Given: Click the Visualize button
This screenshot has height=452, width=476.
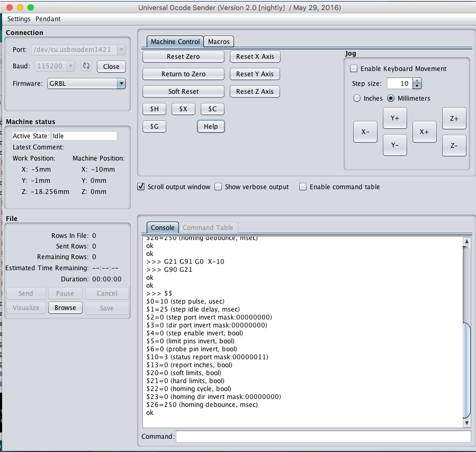Looking at the screenshot, I should pos(26,308).
